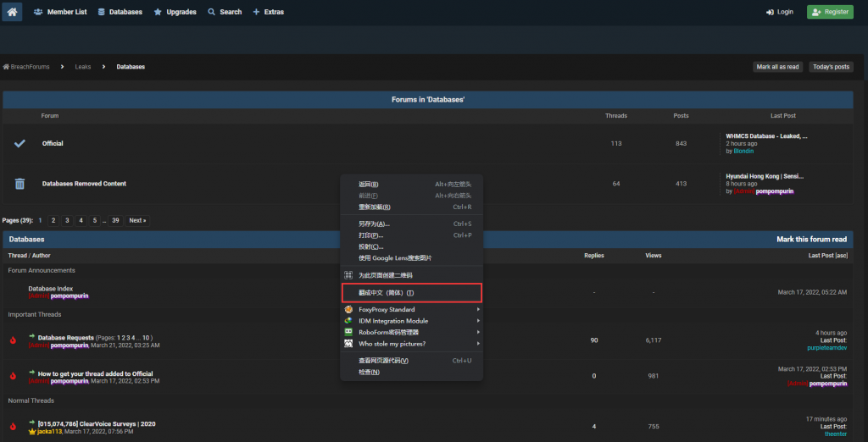Expand the FoxyProxy Standard submenu arrow
Screen dimensions: 868x442
point(478,309)
